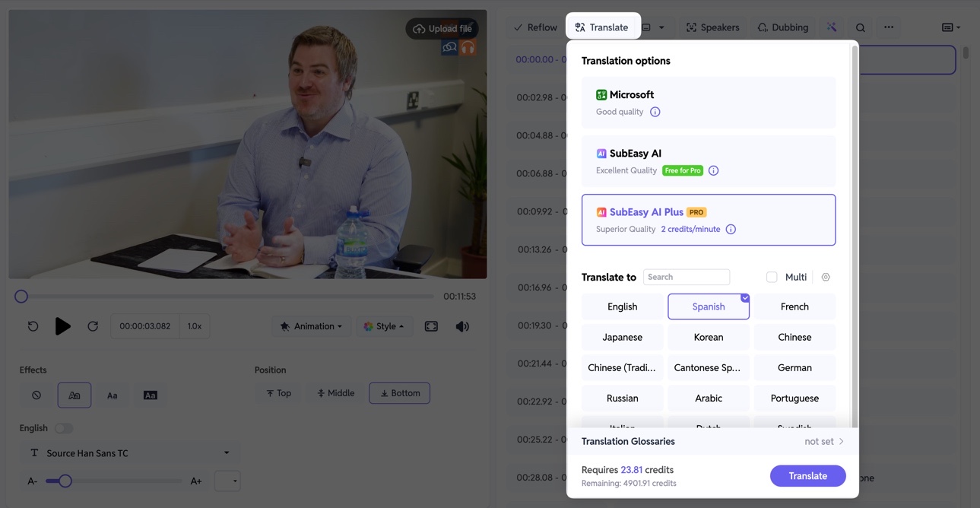Toggle fullscreen video icon
This screenshot has height=508, width=980.
[x=431, y=326]
